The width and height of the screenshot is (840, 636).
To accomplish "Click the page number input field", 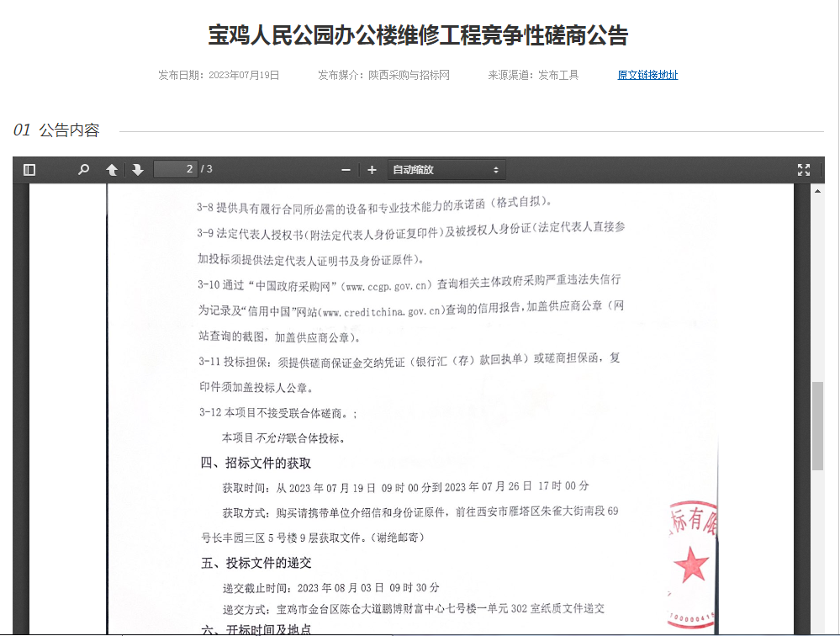I will click(x=176, y=169).
